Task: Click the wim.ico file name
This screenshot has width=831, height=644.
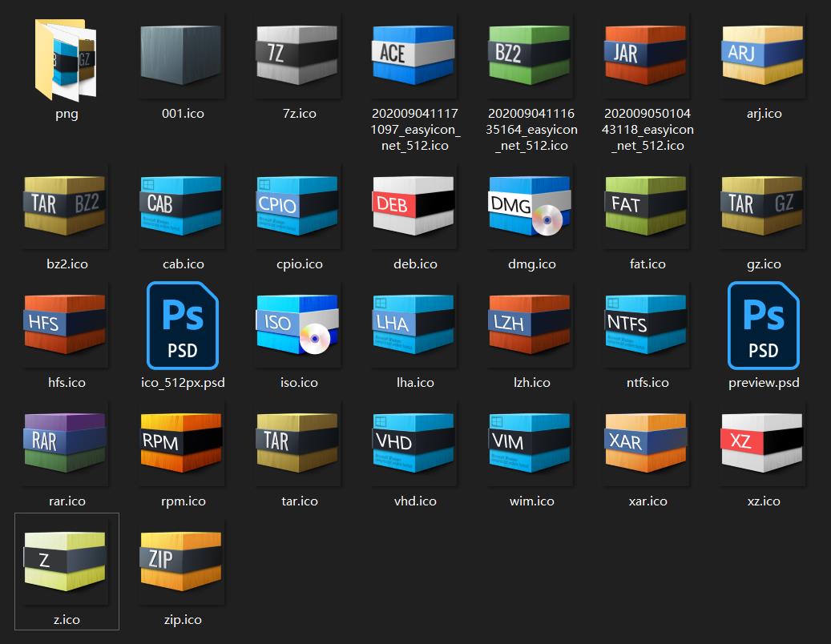Action: [x=531, y=501]
